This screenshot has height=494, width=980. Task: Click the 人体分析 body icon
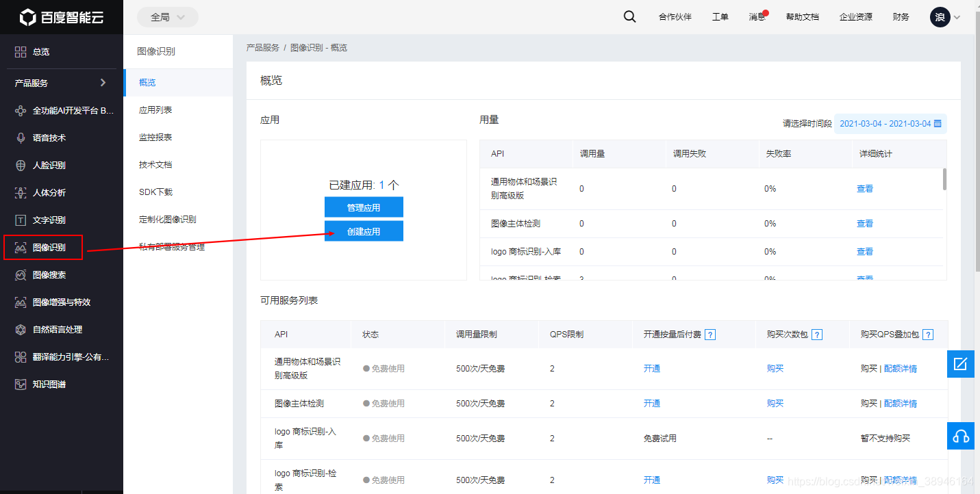pyautogui.click(x=21, y=192)
